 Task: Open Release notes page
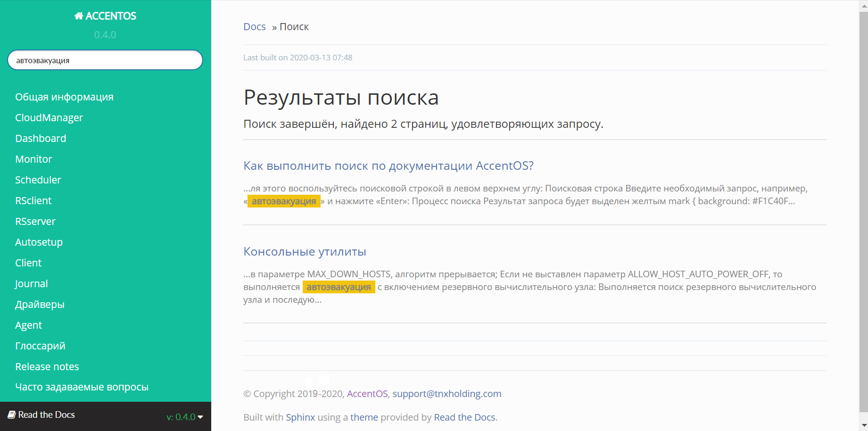click(47, 366)
